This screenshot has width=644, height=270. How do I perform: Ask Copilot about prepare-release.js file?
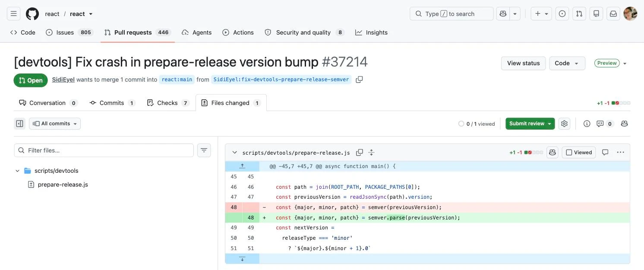click(552, 152)
